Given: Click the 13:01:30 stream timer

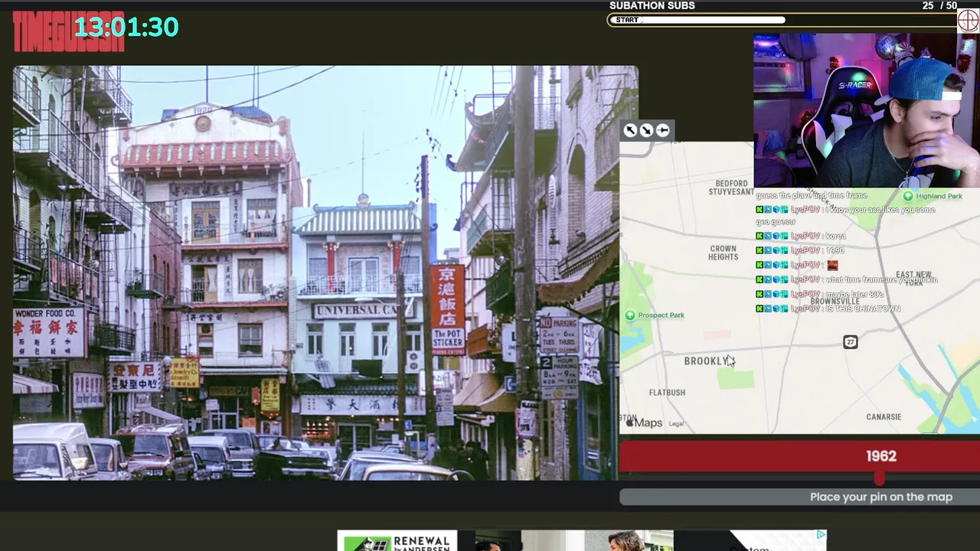Looking at the screenshot, I should tap(126, 28).
